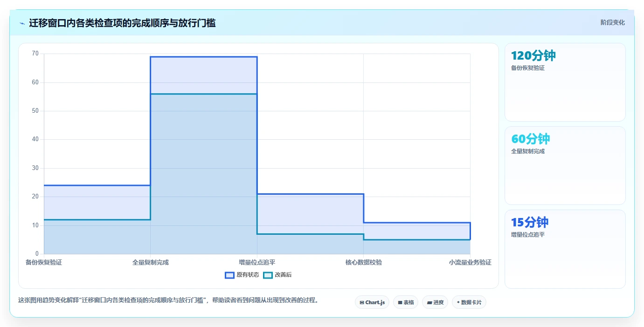
Task: Click the 改善后 legend label
Action: [x=283, y=275]
